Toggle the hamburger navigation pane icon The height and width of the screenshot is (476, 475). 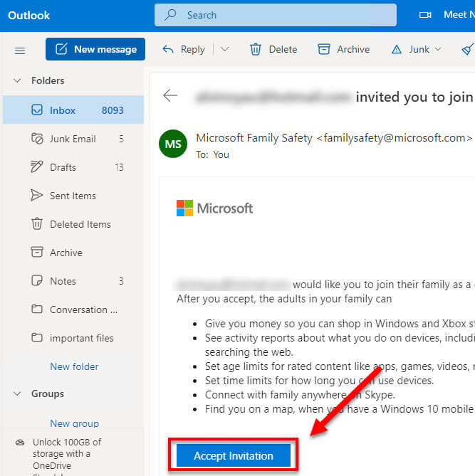(20, 51)
